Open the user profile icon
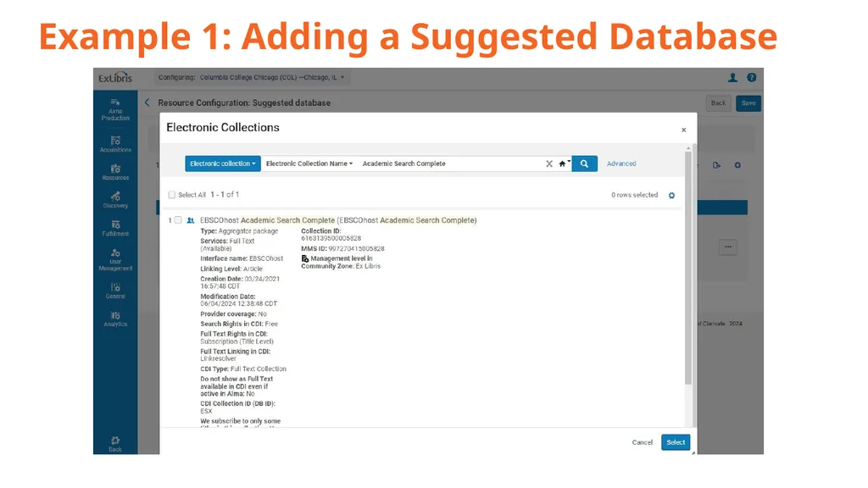868x488 pixels. 732,77
